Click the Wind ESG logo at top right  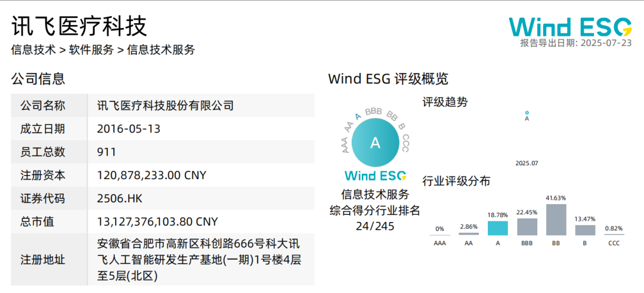click(570, 27)
